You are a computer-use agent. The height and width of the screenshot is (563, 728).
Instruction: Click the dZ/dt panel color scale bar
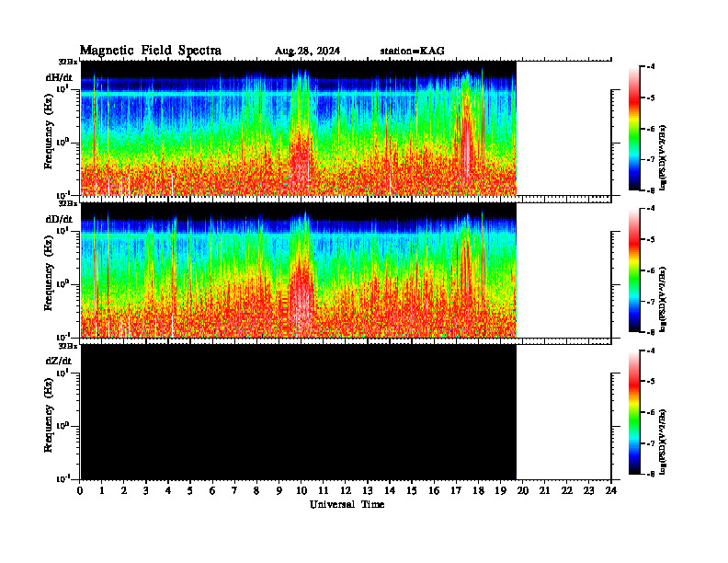click(633, 412)
